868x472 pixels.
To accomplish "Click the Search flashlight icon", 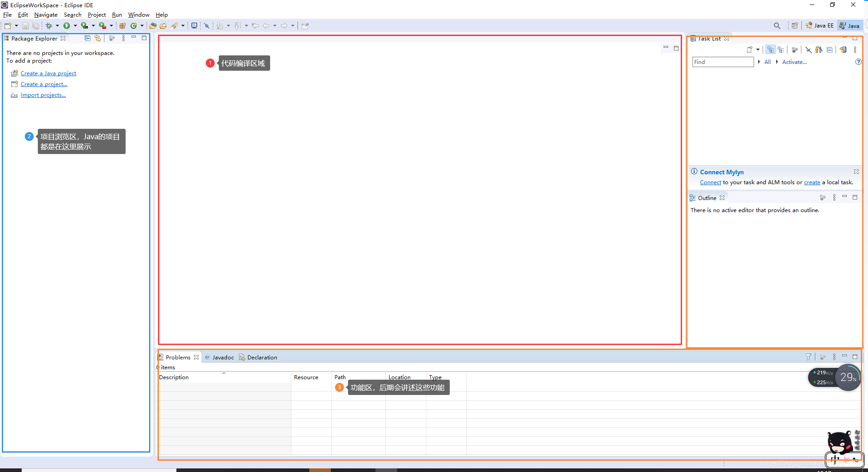I will point(174,26).
